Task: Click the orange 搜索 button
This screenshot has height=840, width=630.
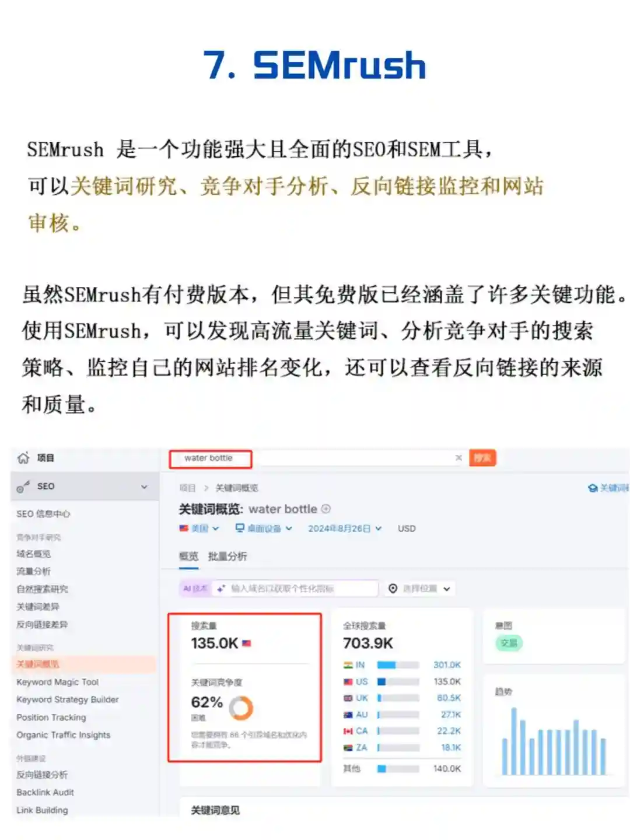Action: (x=482, y=458)
